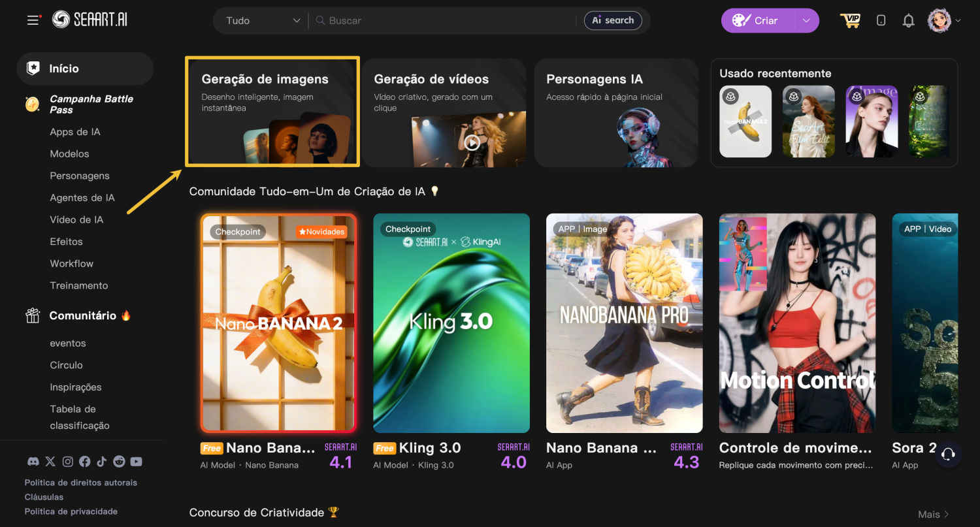Click the VIP shopping cart icon
The height and width of the screenshot is (527, 980).
[850, 20]
